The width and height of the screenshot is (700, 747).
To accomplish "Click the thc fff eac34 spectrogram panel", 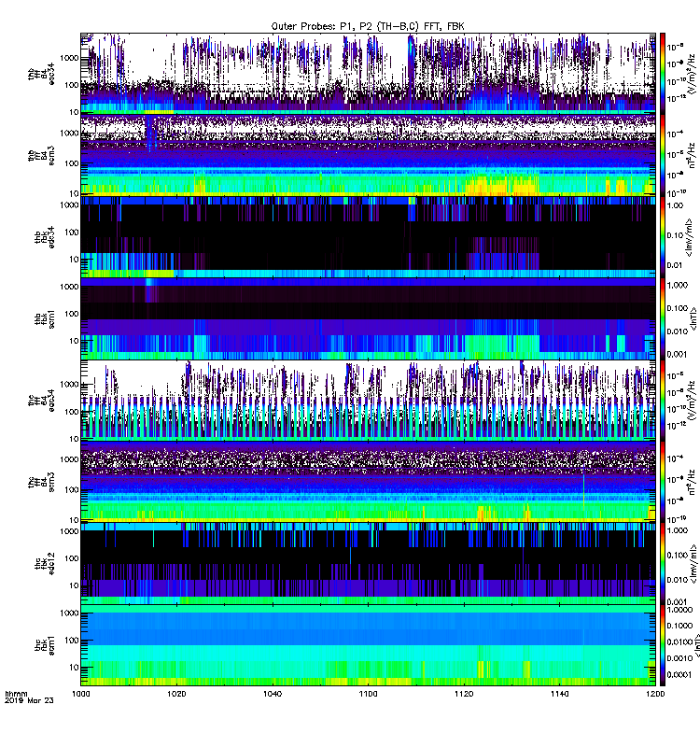I will [x=368, y=401].
